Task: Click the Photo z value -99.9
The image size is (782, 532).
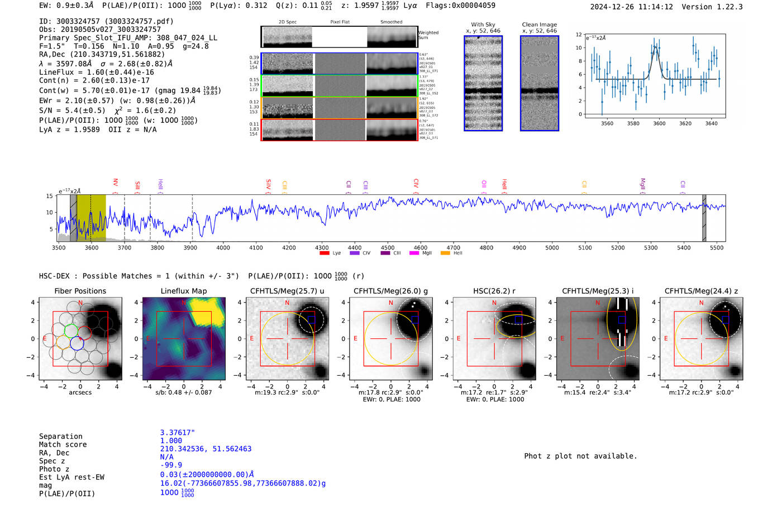Action: [171, 465]
